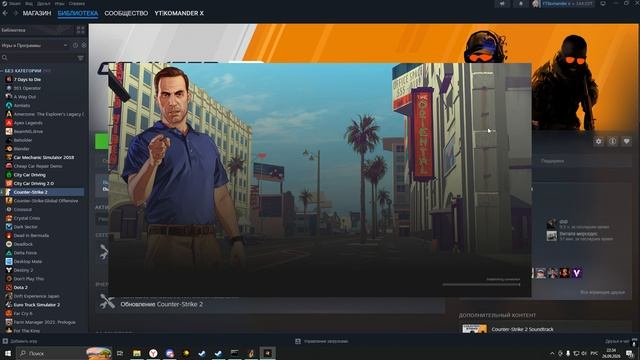Select Delta Force in the list
This screenshot has width=640, height=360.
(25, 253)
